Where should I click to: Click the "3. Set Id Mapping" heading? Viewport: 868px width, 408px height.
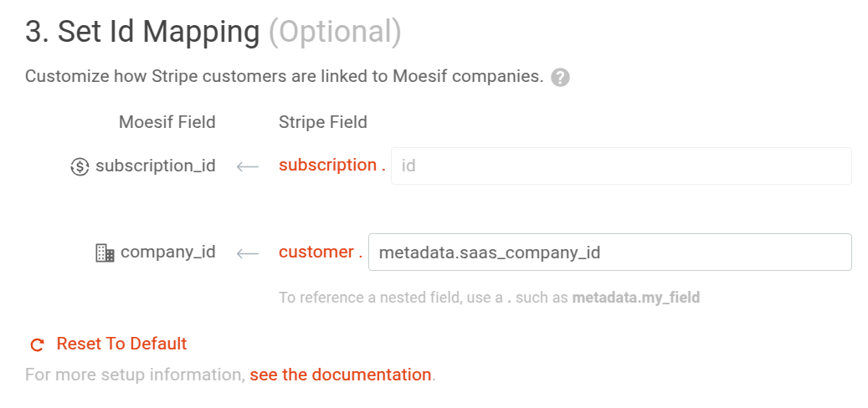tap(142, 32)
